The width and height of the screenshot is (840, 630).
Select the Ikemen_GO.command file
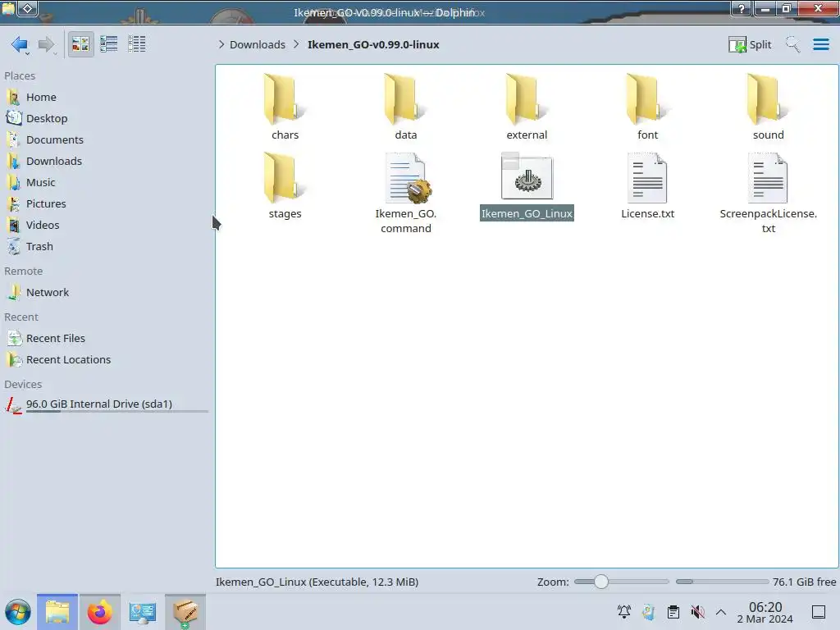405,193
